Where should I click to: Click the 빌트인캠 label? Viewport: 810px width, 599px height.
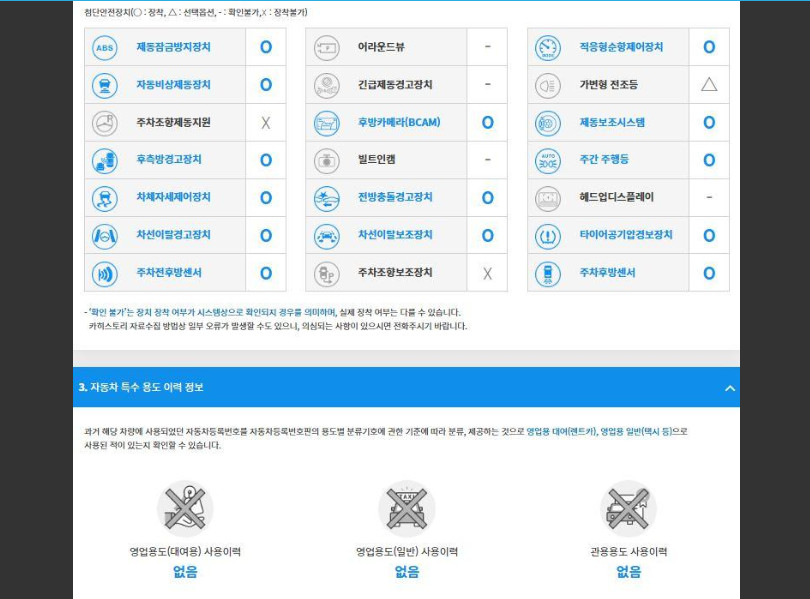click(377, 160)
